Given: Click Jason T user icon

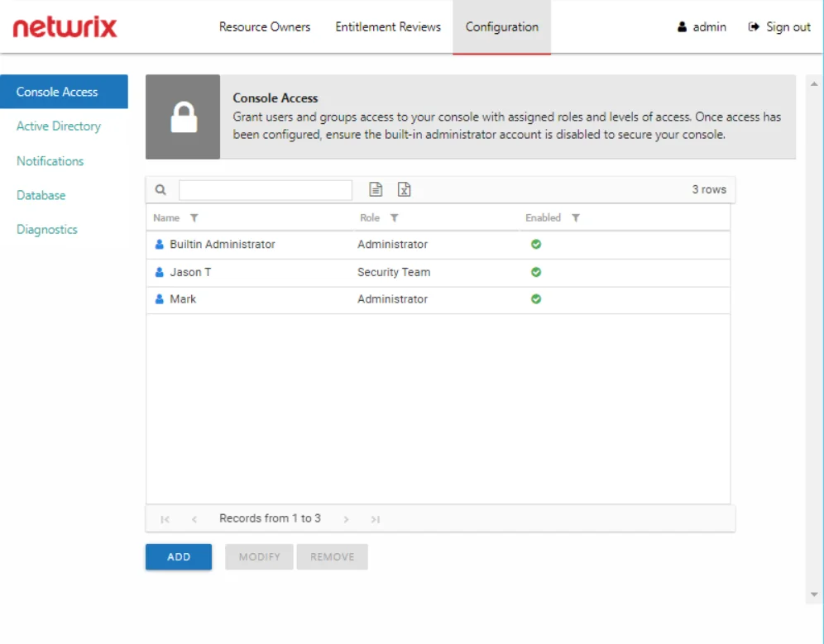Looking at the screenshot, I should [159, 272].
